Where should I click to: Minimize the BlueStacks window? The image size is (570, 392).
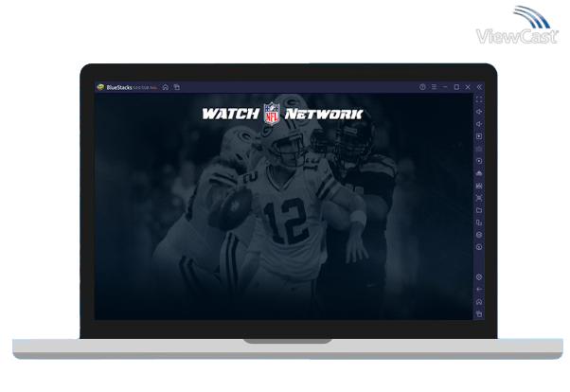coord(445,87)
